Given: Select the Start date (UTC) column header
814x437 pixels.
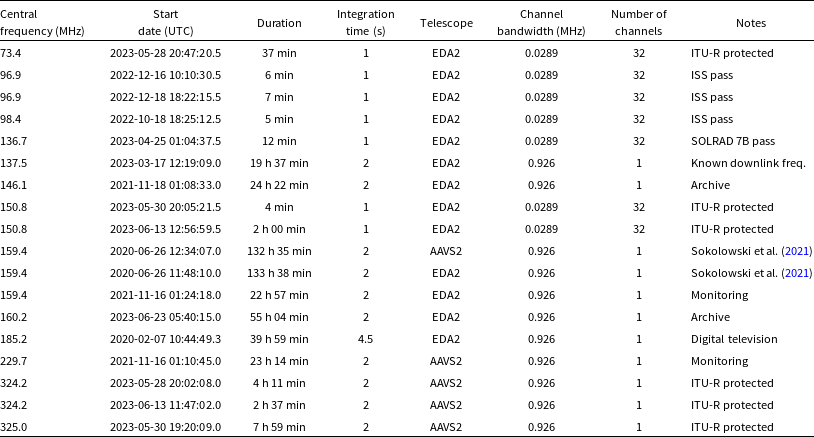Looking at the screenshot, I should pos(165,22).
